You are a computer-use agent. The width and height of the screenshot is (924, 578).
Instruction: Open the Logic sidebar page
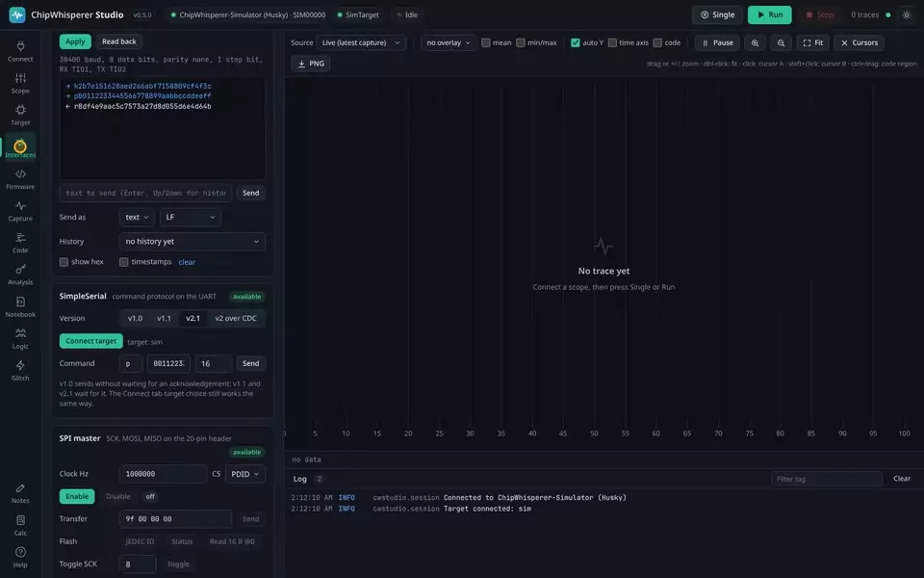[20, 338]
